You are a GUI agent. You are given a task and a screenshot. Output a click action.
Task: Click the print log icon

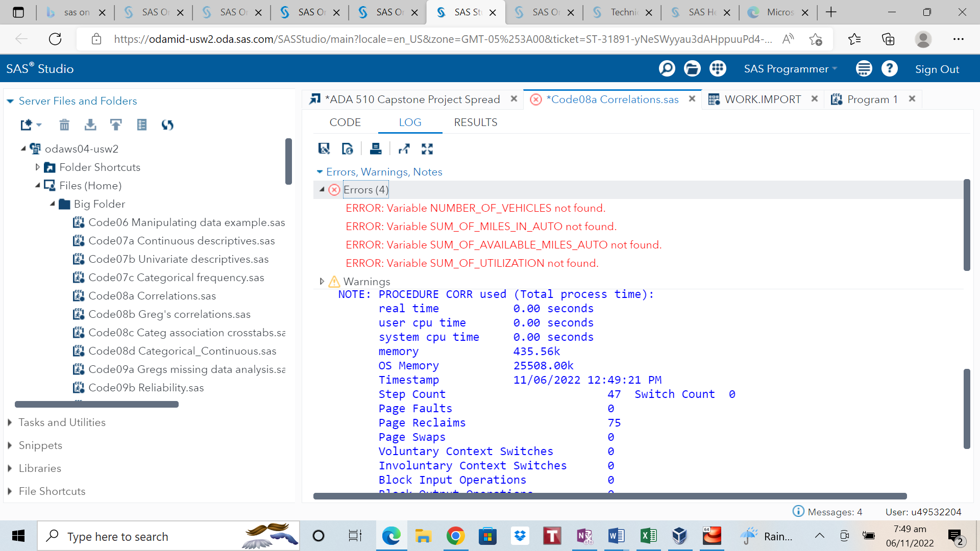point(376,148)
